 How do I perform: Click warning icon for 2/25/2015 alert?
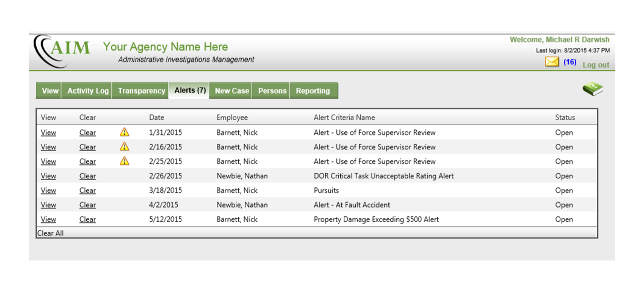[x=124, y=161]
